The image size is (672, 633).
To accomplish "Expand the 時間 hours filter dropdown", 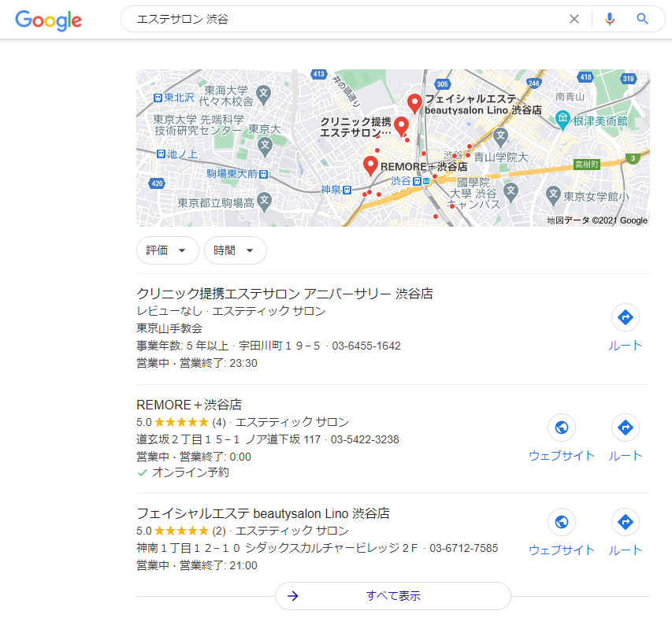I will (235, 250).
